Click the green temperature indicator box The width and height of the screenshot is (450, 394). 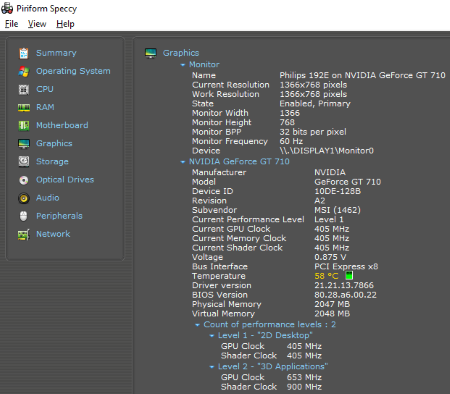click(349, 276)
